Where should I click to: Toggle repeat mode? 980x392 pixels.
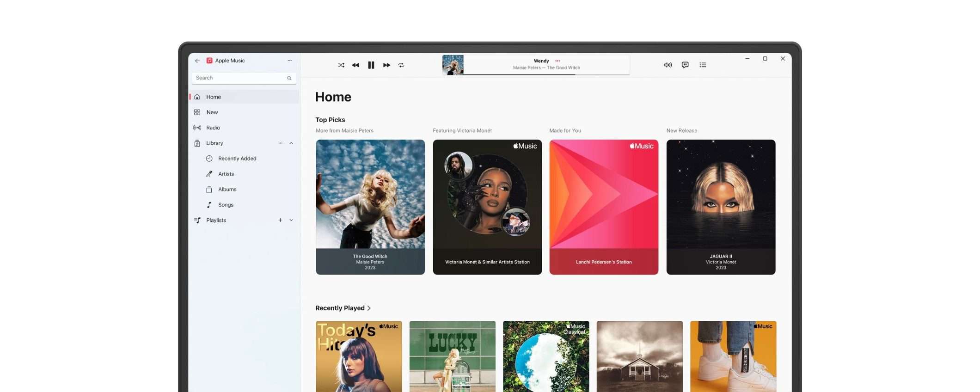point(401,65)
